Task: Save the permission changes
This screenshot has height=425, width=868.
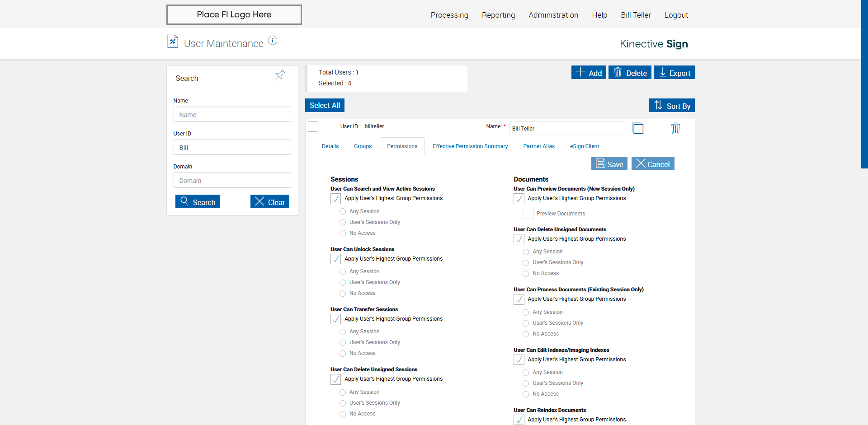Action: (x=609, y=164)
